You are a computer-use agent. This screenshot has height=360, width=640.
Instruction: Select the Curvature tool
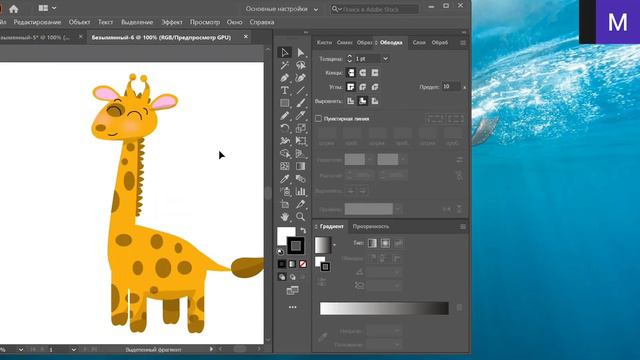(x=300, y=78)
